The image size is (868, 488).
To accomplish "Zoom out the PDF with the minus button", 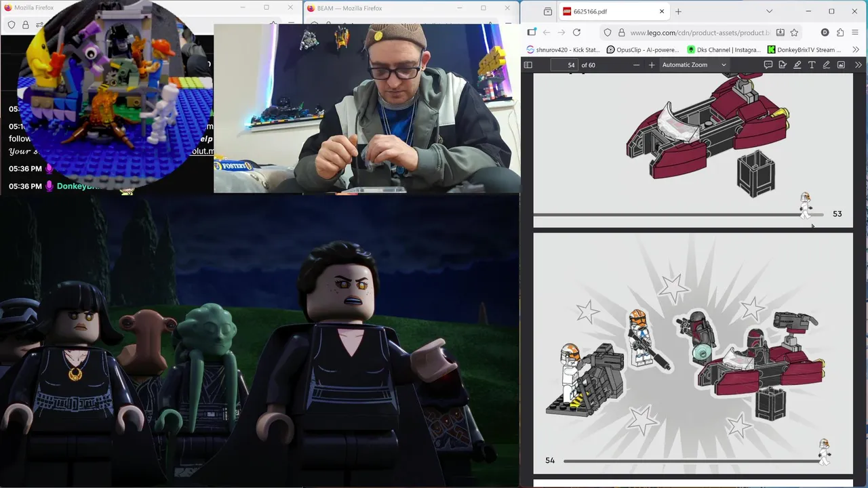I will click(x=636, y=65).
